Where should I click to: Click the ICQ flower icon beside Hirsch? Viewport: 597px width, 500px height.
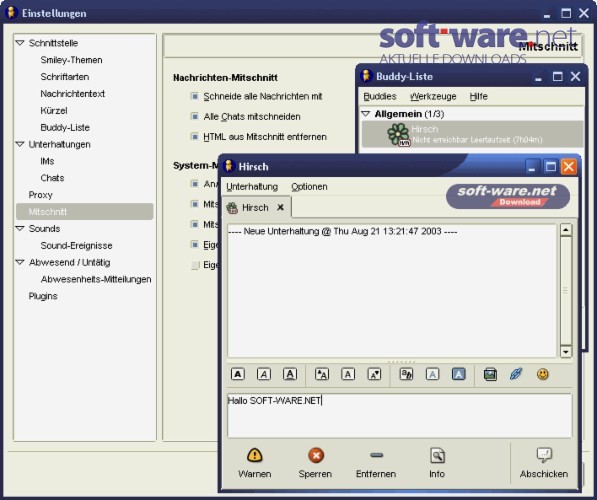[x=398, y=134]
